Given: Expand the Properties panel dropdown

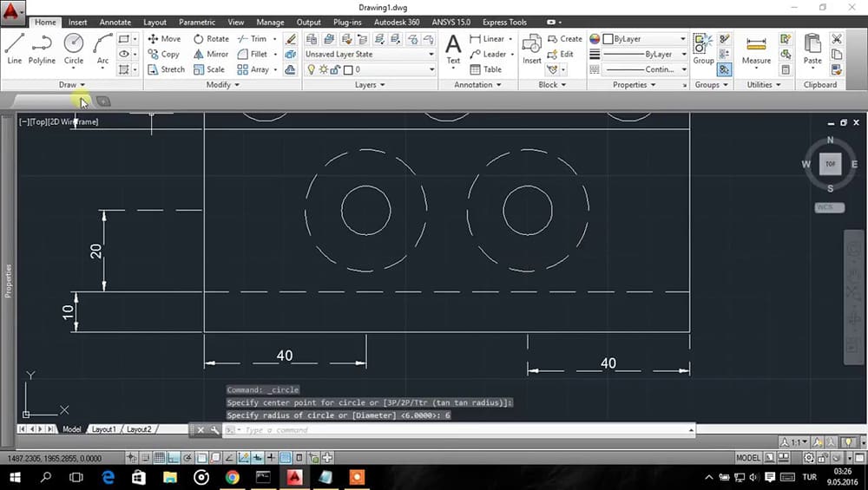Looking at the screenshot, I should (635, 85).
